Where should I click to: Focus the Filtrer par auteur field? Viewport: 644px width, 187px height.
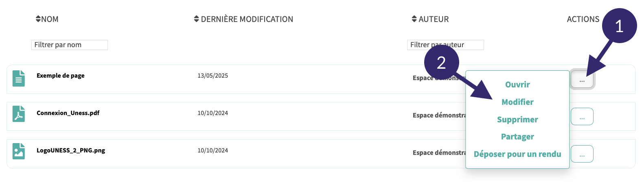point(445,45)
